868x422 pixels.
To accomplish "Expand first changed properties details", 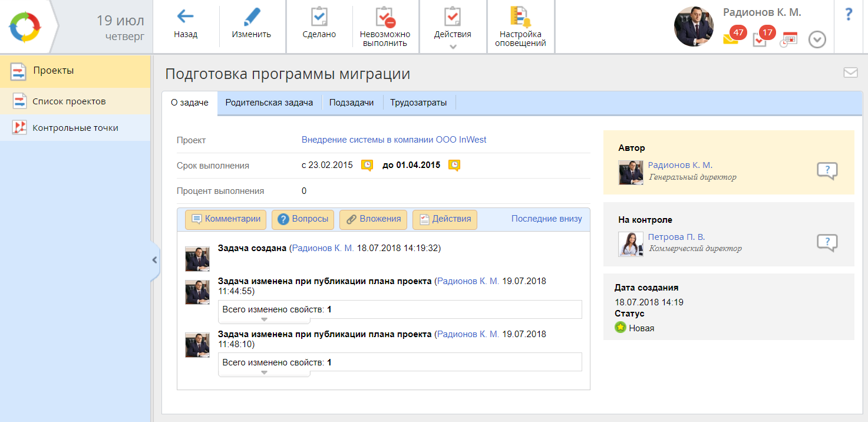I will [264, 319].
